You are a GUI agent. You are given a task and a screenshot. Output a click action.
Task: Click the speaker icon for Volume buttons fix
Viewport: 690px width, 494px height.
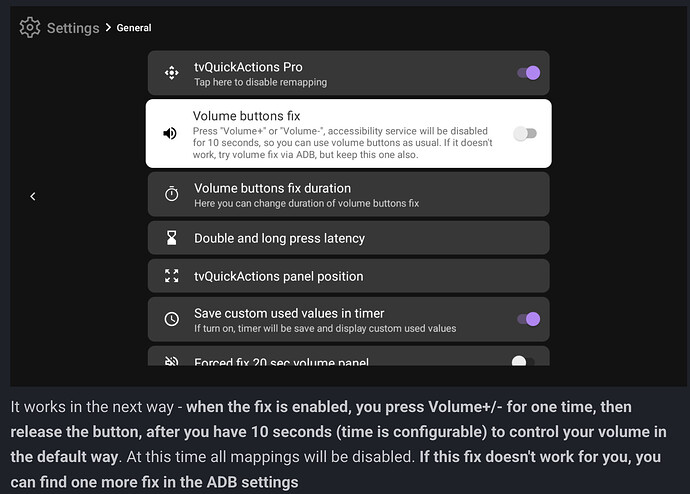[170, 133]
